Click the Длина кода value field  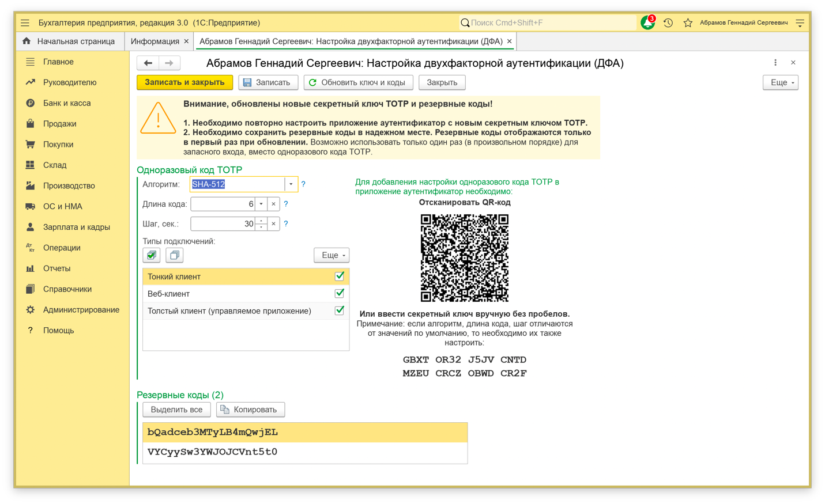[x=223, y=204]
